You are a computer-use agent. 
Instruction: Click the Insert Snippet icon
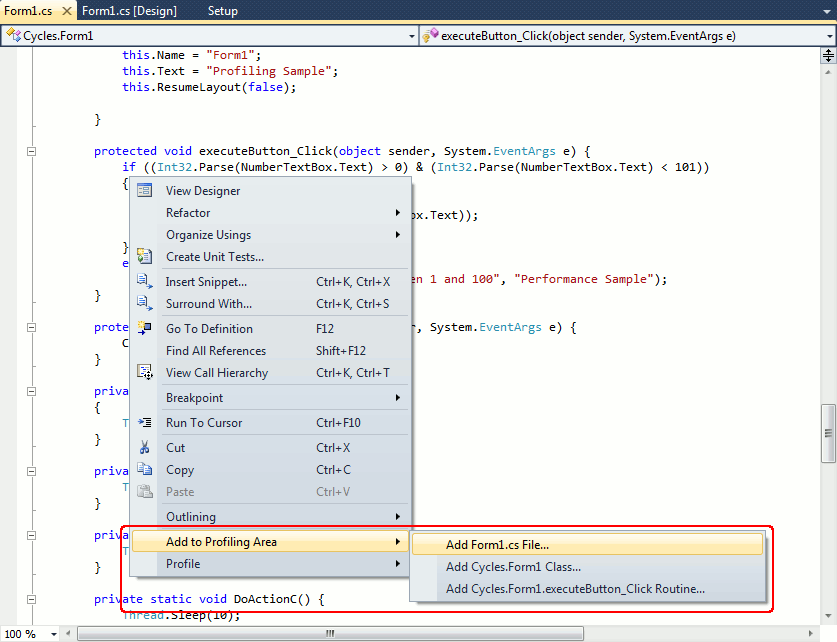(145, 281)
